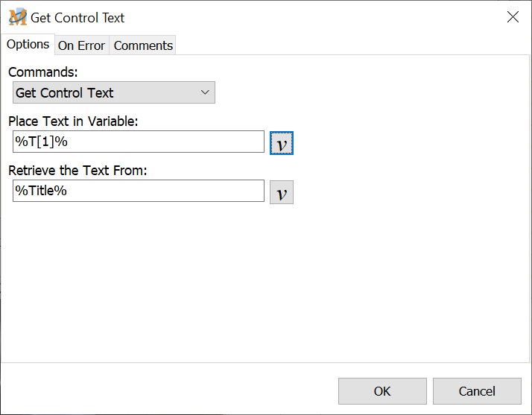Click the "Place Text in Variable:" label
This screenshot has height=415, width=532.
coord(73,121)
